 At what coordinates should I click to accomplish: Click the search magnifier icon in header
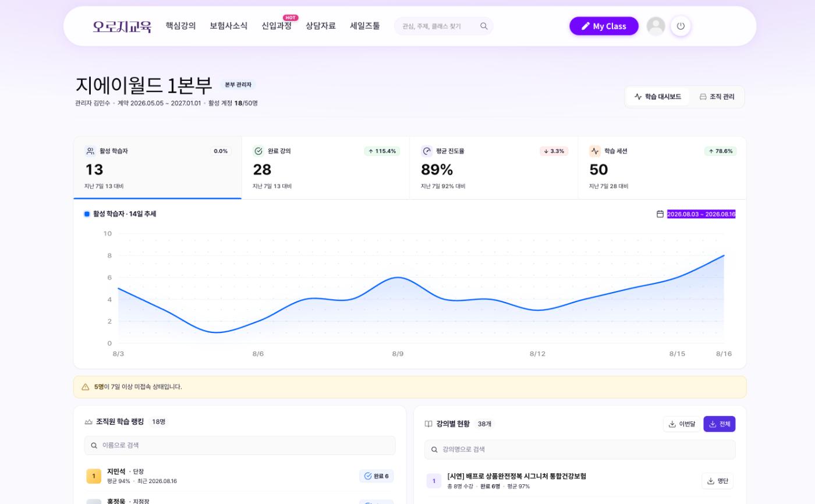pyautogui.click(x=484, y=26)
